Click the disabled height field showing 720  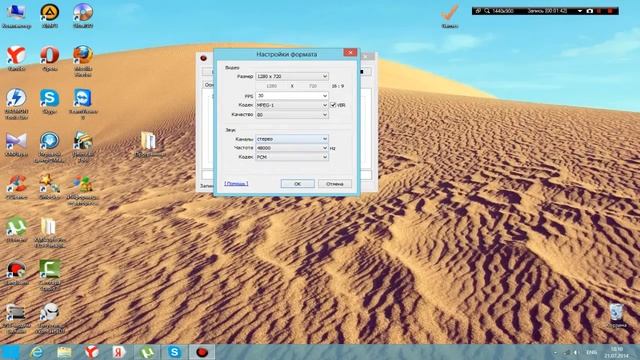(313, 86)
